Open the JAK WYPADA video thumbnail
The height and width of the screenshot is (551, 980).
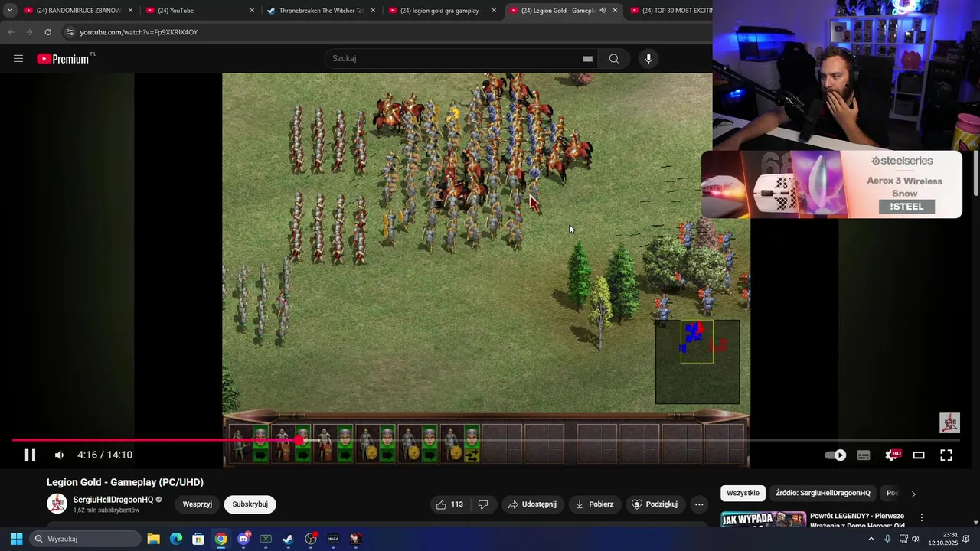[x=763, y=520]
